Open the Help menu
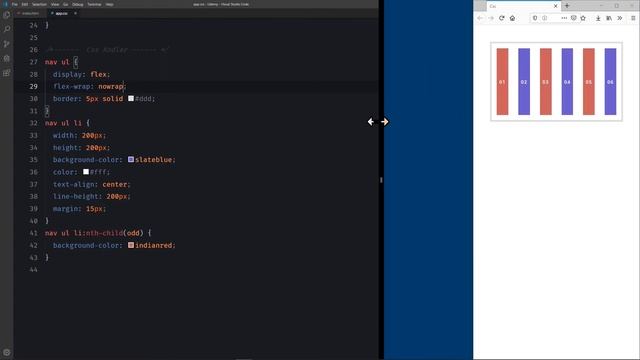The height and width of the screenshot is (360, 640). (x=109, y=4)
